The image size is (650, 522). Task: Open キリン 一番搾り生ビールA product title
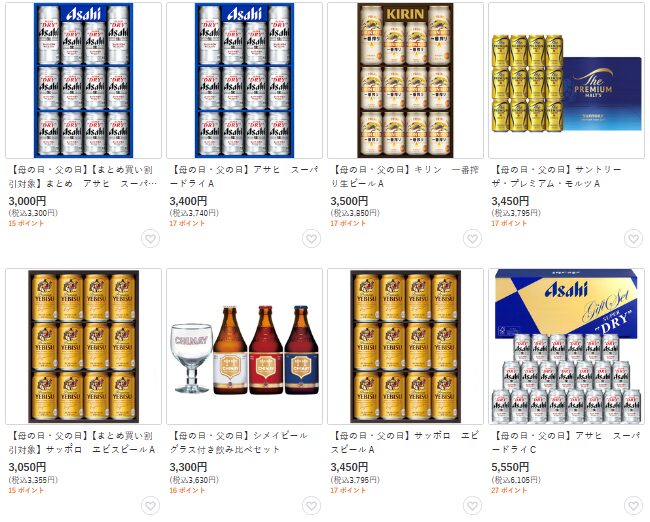[x=405, y=177]
